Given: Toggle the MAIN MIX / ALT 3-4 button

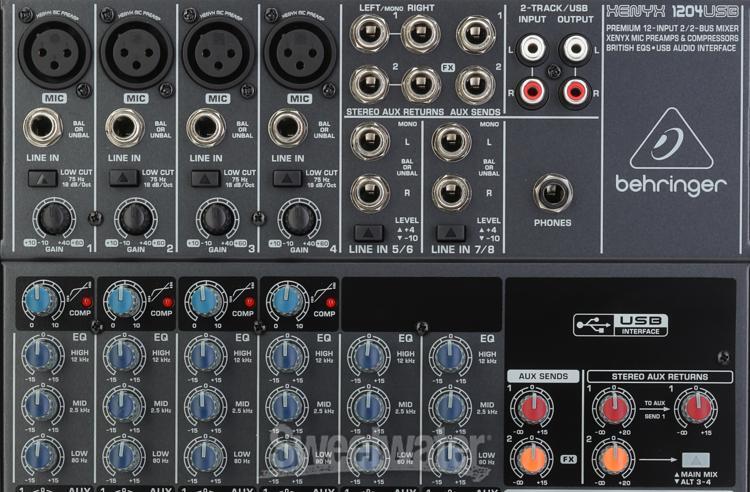Looking at the screenshot, I should pyautogui.click(x=695, y=460).
